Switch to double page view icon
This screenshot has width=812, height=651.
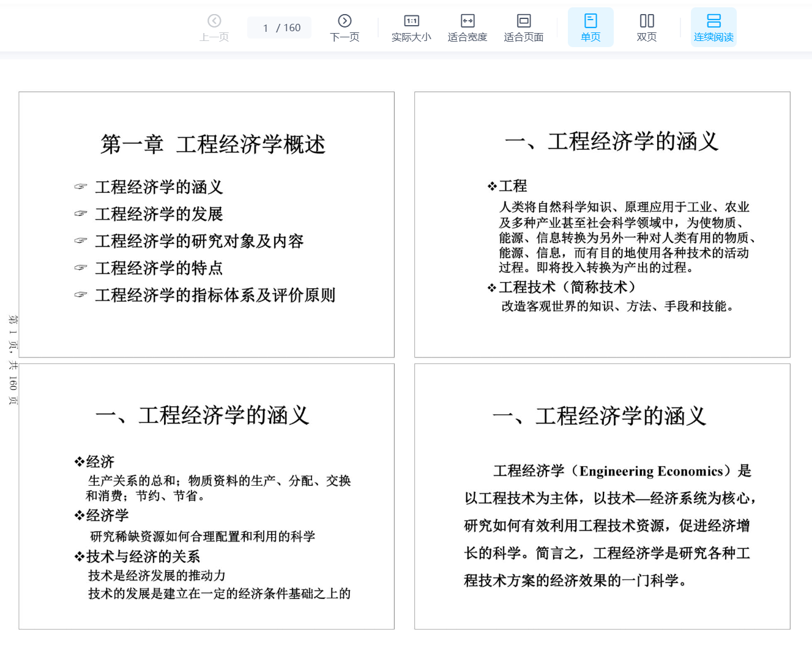pyautogui.click(x=647, y=21)
